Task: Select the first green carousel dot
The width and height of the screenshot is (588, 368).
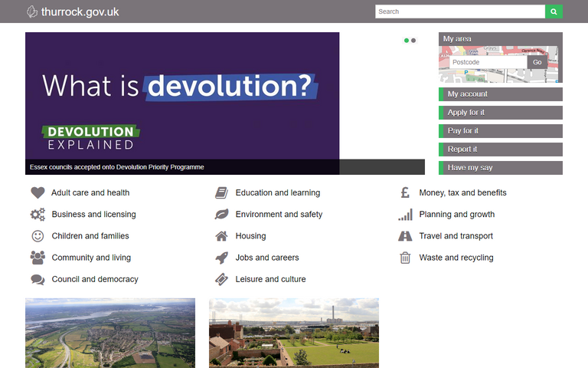Action: click(407, 41)
